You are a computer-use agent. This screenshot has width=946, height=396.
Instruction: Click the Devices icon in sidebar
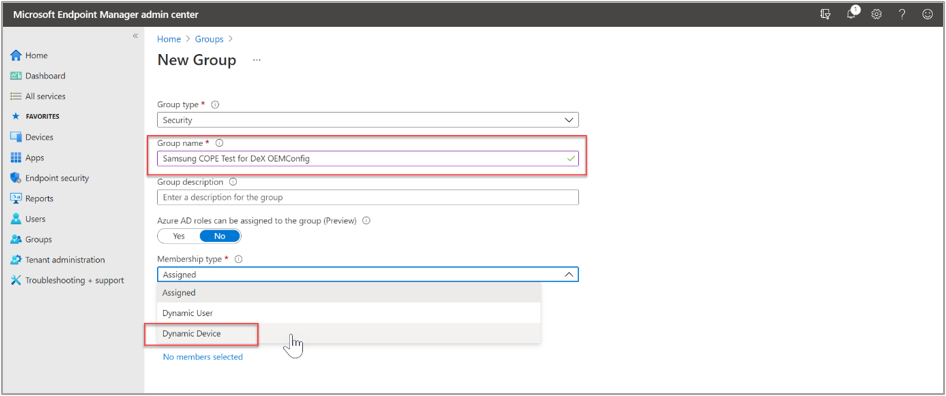pos(16,137)
